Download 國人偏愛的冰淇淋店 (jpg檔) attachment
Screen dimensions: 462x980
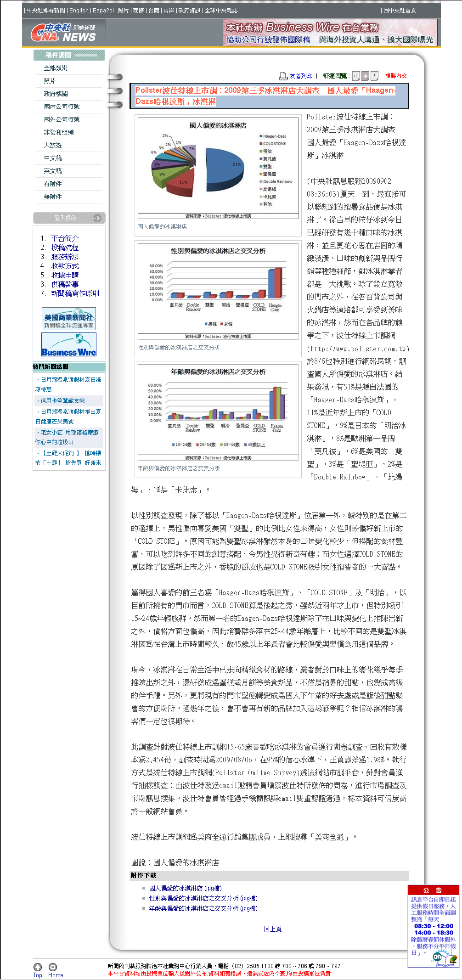click(185, 888)
